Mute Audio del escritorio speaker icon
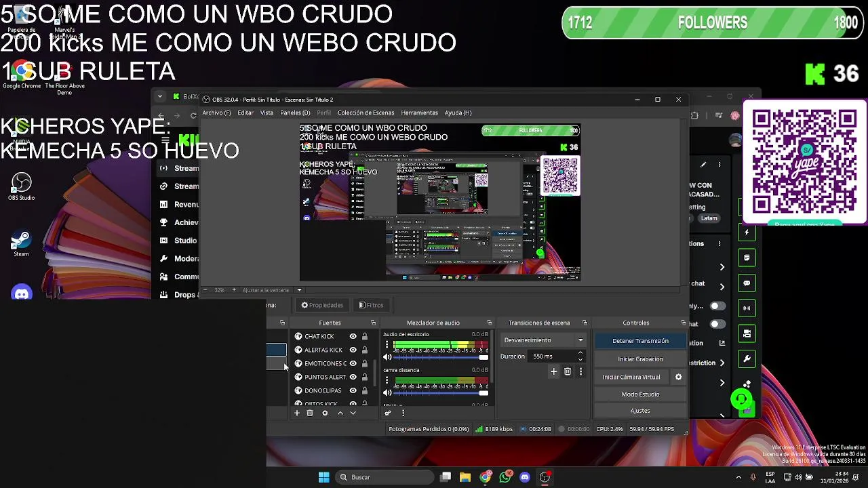Screen dimensions: 868x488 tap(387, 357)
